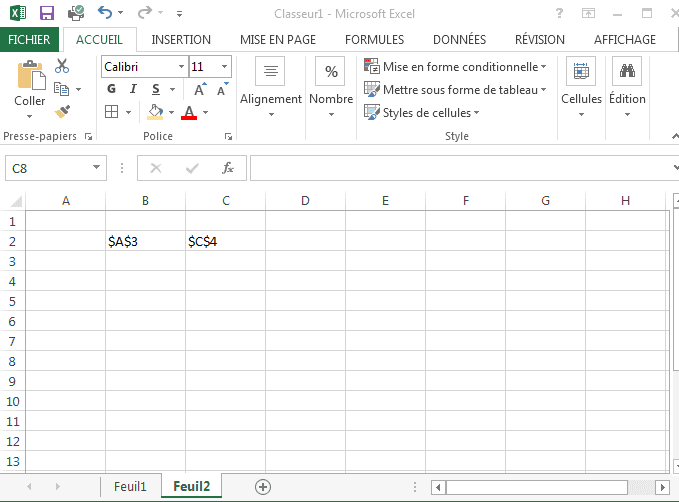Screen dimensions: 679x502
Task: Apply the fill color bucket
Action: pyautogui.click(x=155, y=112)
